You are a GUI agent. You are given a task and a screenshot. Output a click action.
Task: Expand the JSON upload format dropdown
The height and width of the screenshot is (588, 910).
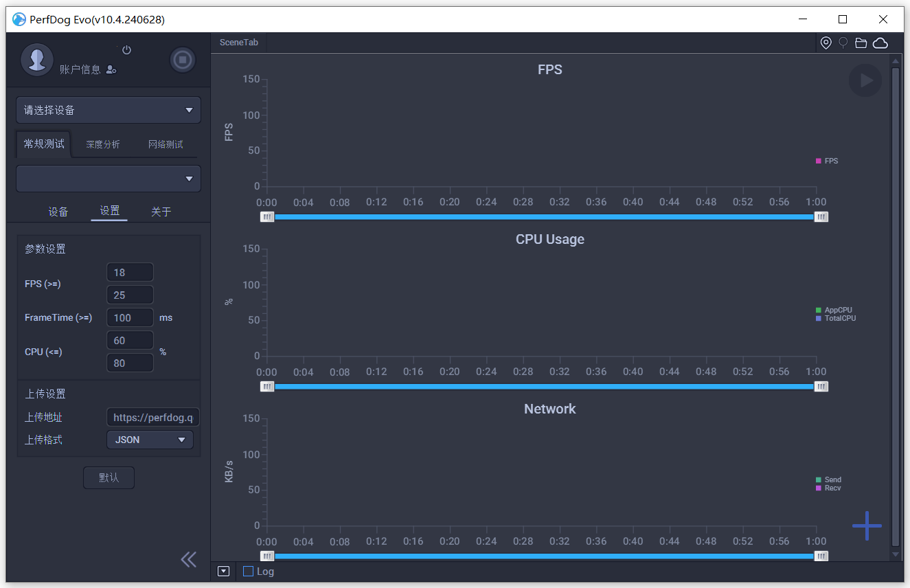[x=150, y=440]
